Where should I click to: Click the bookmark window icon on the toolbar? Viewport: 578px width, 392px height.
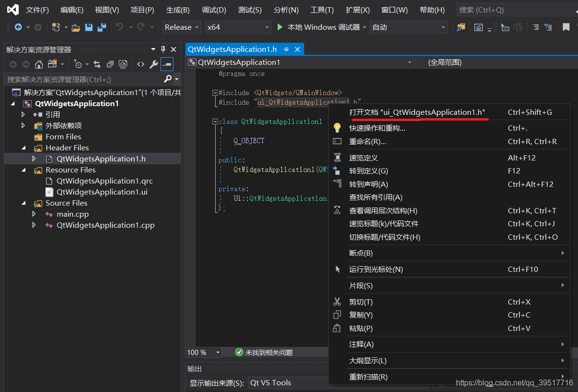(566, 27)
